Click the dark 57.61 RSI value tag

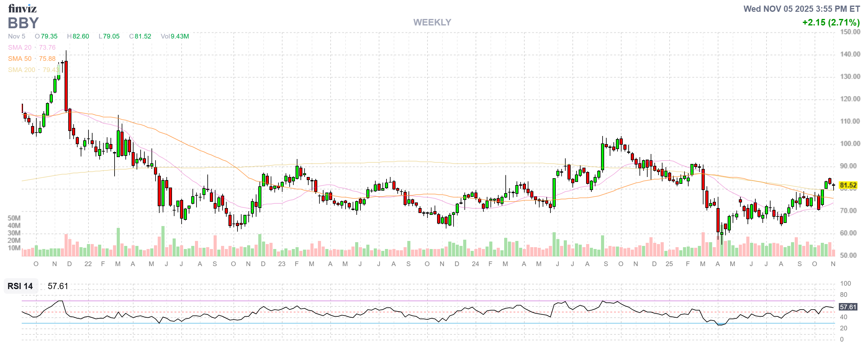848,307
